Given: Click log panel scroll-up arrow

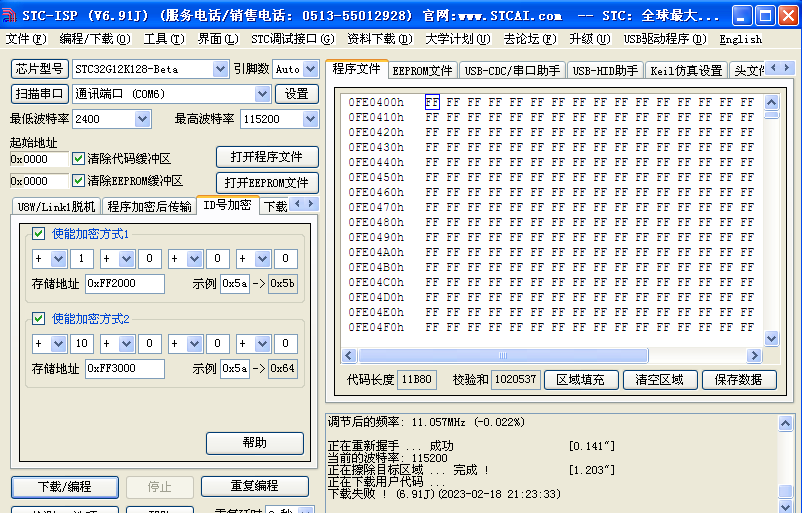Looking at the screenshot, I should click(x=786, y=423).
